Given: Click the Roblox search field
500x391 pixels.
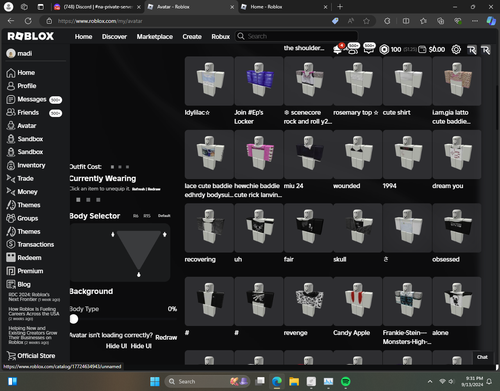Looking at the screenshot, I should (x=297, y=36).
